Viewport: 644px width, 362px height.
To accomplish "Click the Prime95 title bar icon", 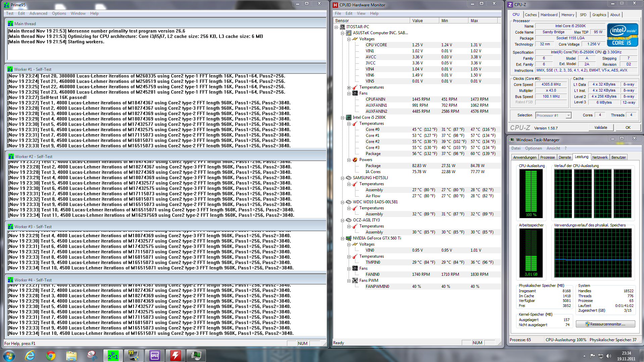I will click(x=6, y=5).
